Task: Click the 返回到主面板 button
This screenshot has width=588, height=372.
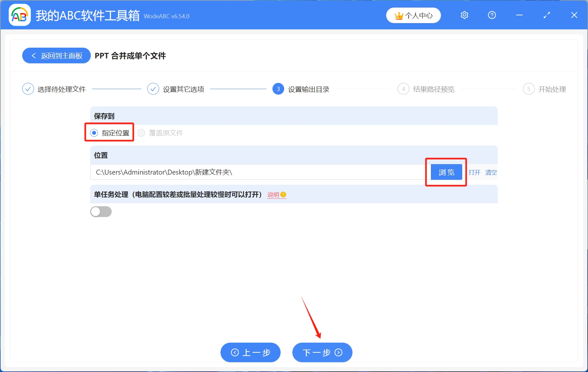Action: pyautogui.click(x=56, y=55)
